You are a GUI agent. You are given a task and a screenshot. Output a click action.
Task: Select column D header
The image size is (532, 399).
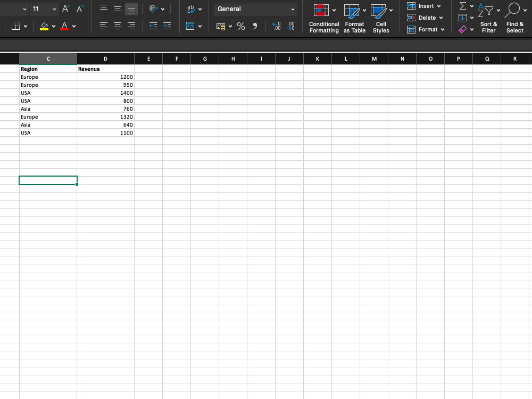coord(105,59)
